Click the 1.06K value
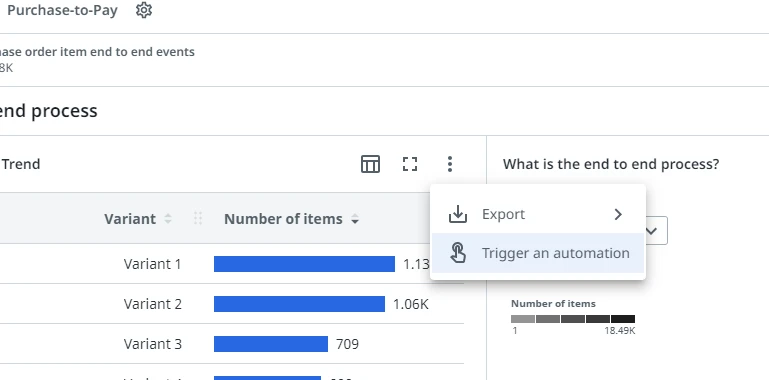769x380 pixels. coord(411,304)
